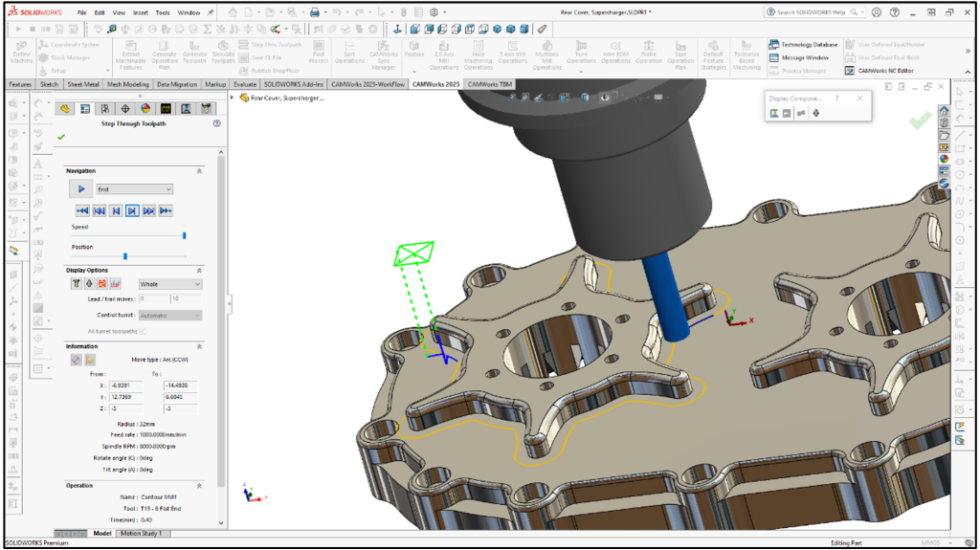Step back single toolpath move

click(116, 210)
